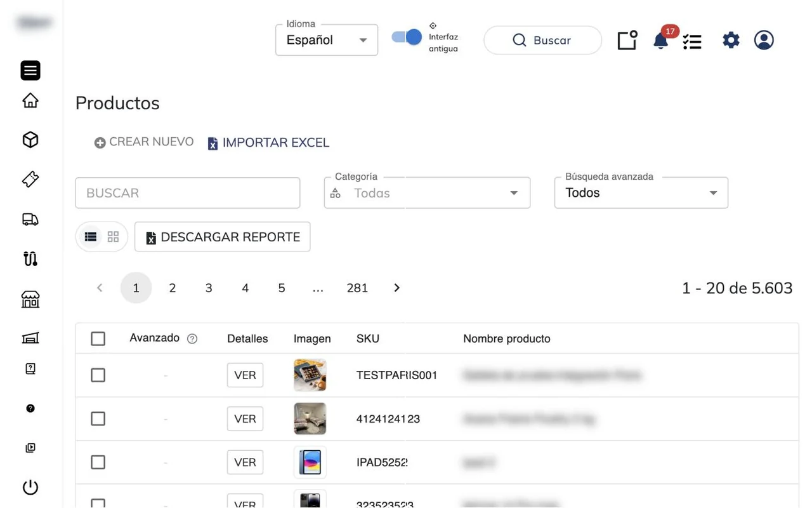The width and height of the screenshot is (812, 508).
Task: Open the user account profile icon
Action: (x=764, y=40)
